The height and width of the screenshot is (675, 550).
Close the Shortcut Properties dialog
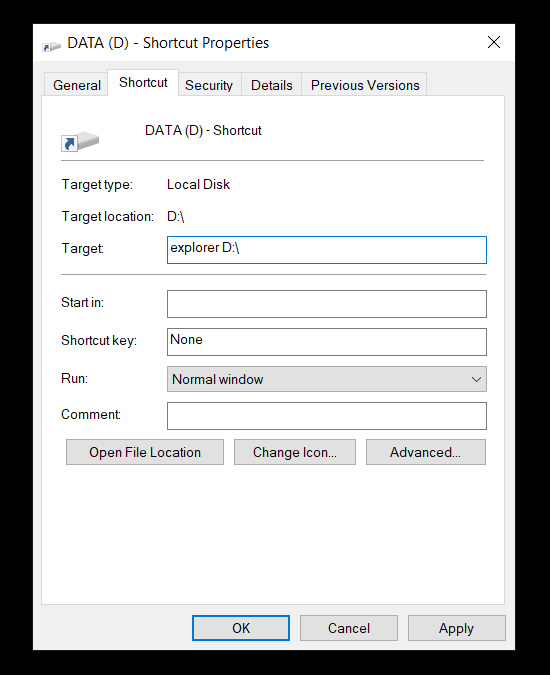point(494,42)
